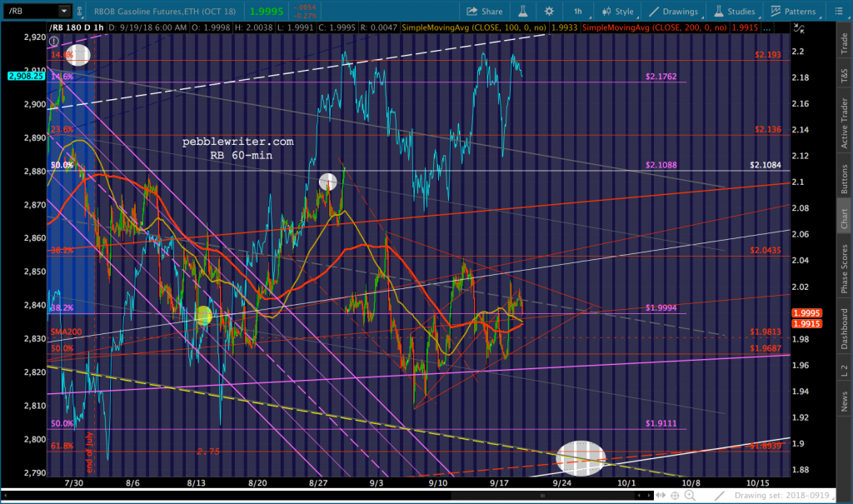Click the SMA200 chart label
853x504 pixels.
point(66,332)
